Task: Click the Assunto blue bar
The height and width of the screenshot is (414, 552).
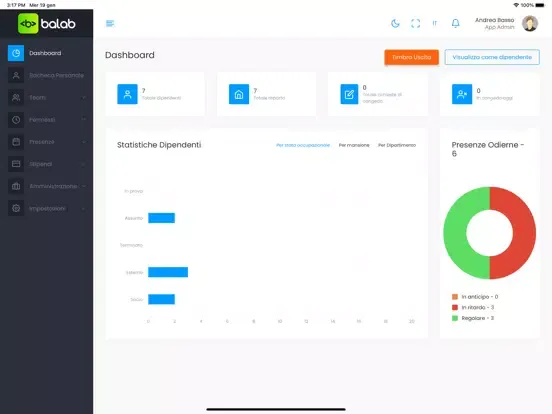Action: (161, 218)
